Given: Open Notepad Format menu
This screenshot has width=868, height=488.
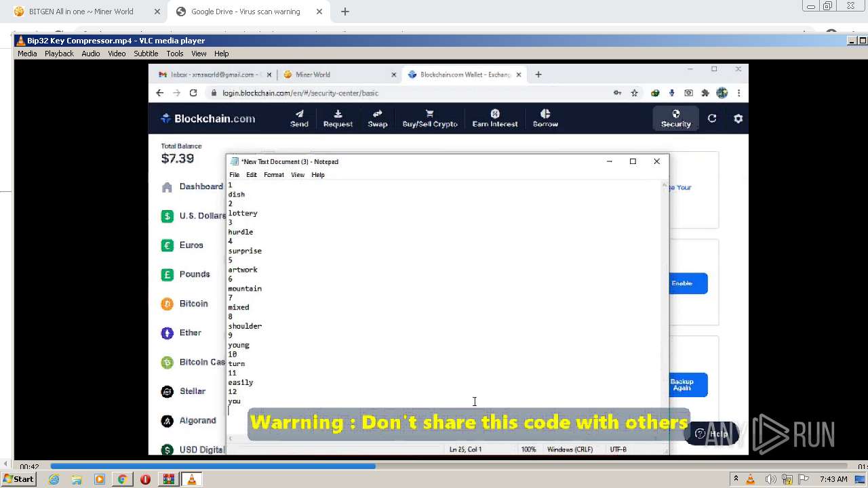Looking at the screenshot, I should (274, 175).
